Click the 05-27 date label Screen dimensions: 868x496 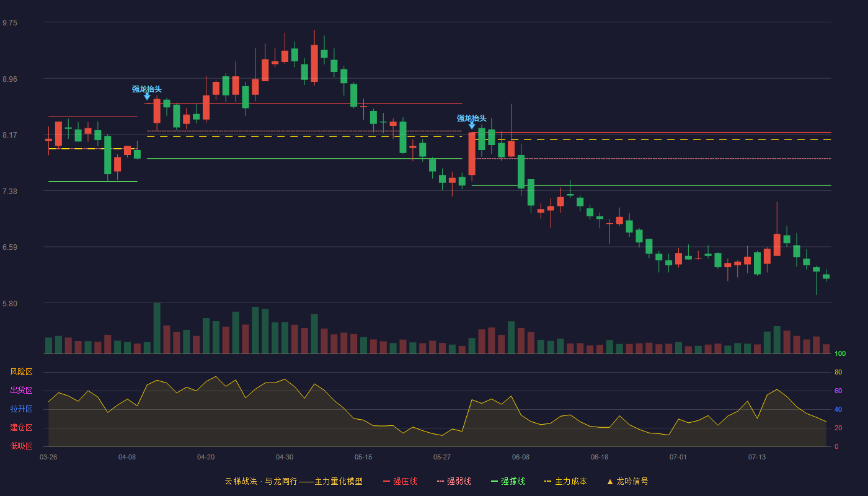[x=442, y=457]
